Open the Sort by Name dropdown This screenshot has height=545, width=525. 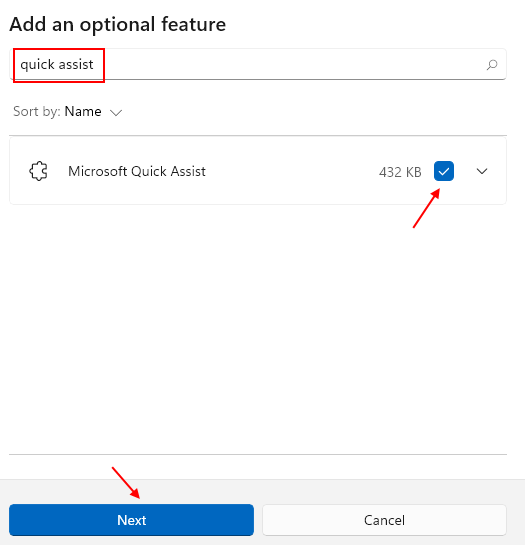(x=68, y=112)
